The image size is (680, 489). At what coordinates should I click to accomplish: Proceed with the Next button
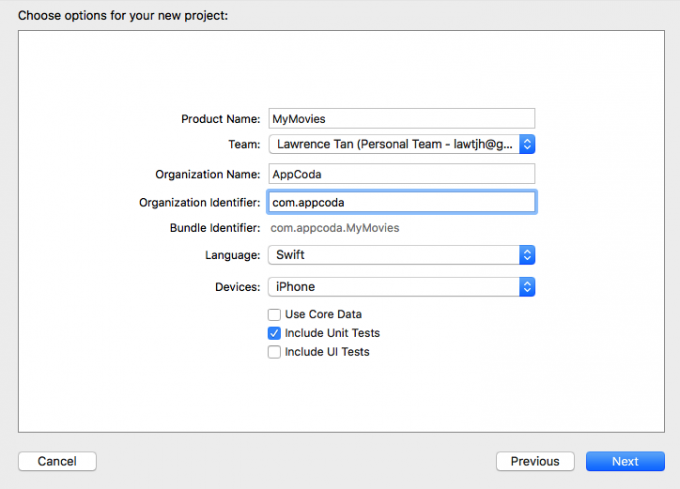coord(625,461)
